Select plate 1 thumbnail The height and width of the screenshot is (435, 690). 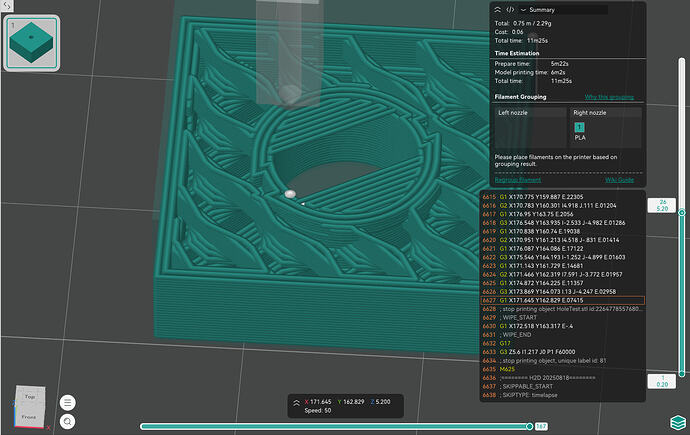pyautogui.click(x=31, y=43)
